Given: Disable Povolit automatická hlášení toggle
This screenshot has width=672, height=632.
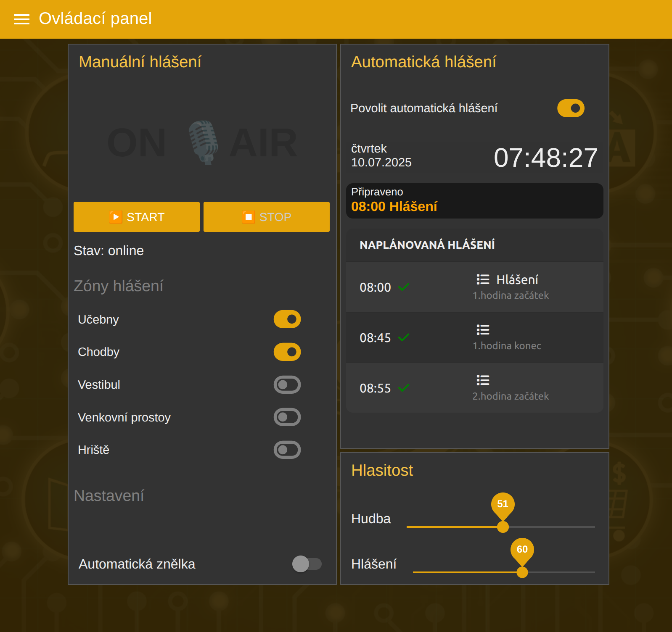Looking at the screenshot, I should (571, 108).
